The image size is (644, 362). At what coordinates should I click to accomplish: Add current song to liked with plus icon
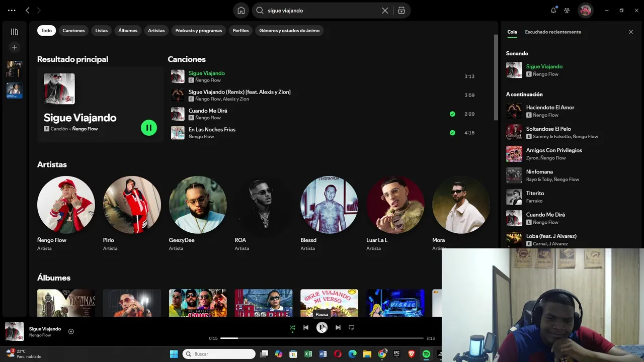71,331
